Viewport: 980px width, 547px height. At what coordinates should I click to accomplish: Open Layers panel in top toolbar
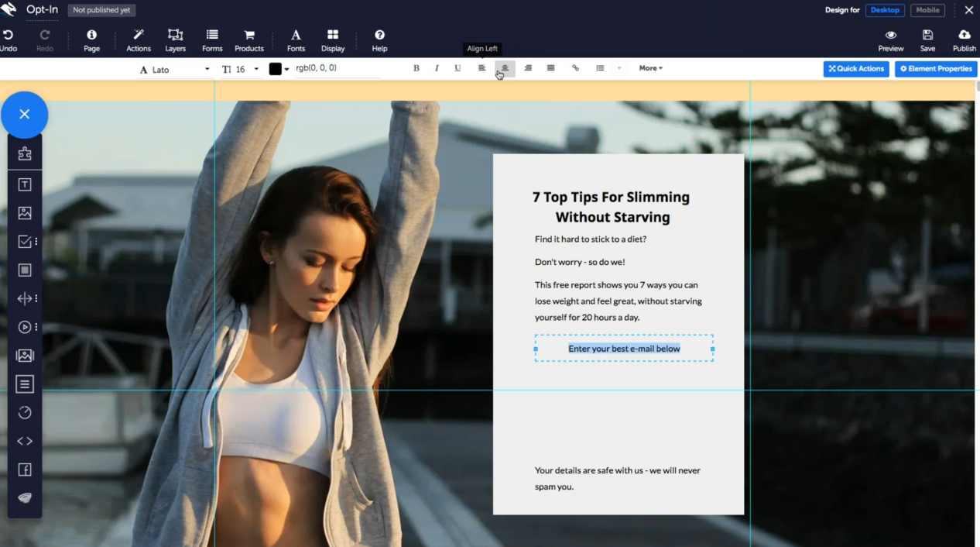click(x=176, y=40)
